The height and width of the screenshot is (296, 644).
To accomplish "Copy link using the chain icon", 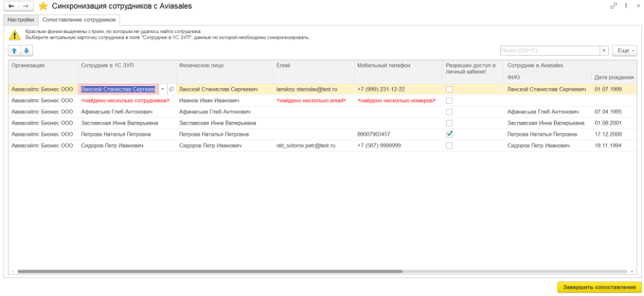I will (613, 6).
